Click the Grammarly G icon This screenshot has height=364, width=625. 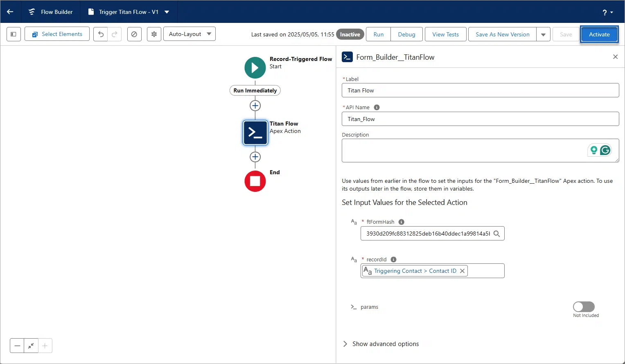point(605,150)
